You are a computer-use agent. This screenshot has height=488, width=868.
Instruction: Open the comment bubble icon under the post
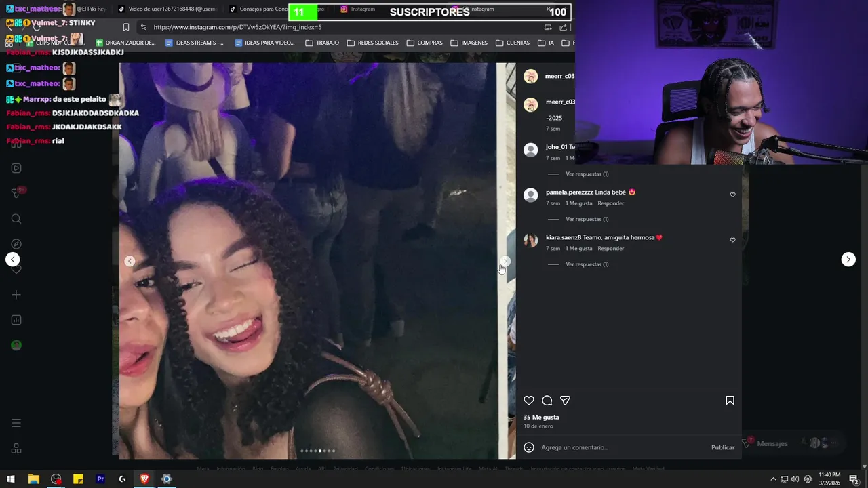[x=547, y=401]
